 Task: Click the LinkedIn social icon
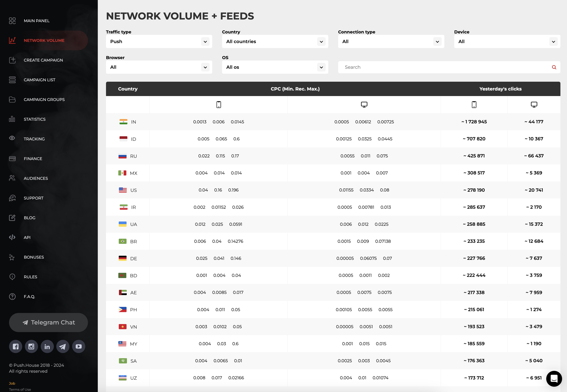[x=47, y=346]
